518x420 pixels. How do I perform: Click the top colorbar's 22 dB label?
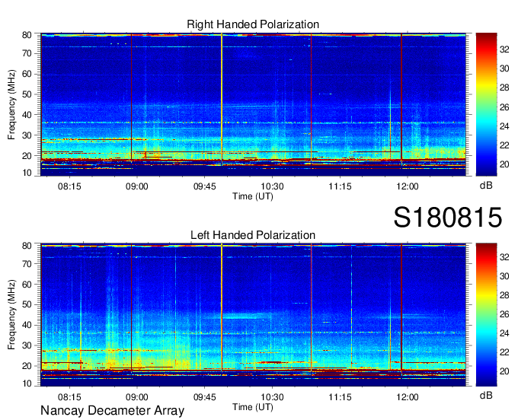tap(504, 145)
